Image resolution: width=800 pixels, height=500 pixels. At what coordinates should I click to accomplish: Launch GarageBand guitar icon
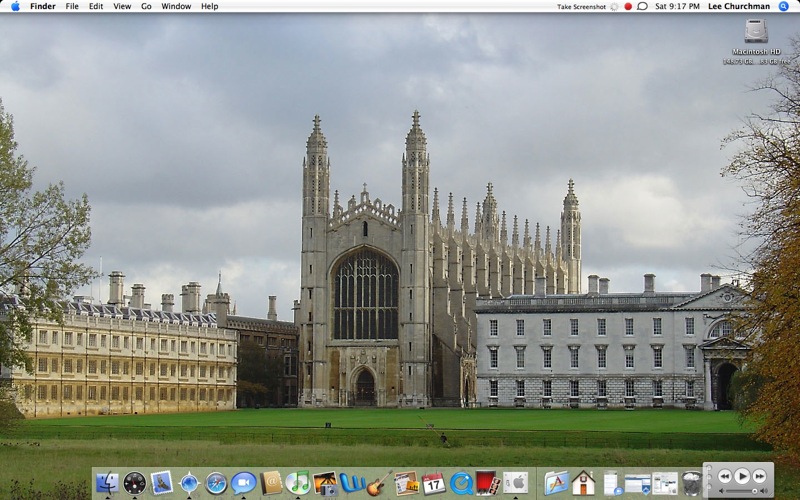[x=378, y=484]
